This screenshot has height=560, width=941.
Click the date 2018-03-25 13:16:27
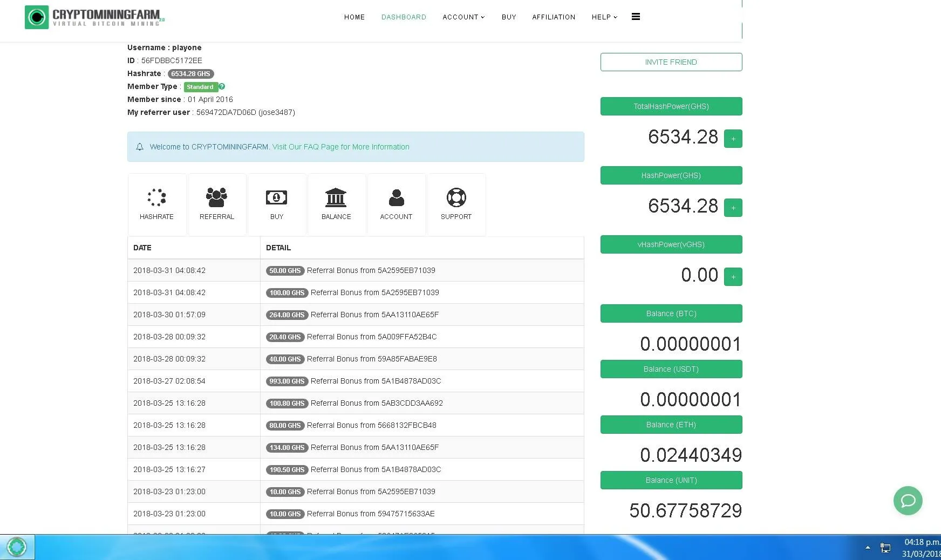pos(169,469)
